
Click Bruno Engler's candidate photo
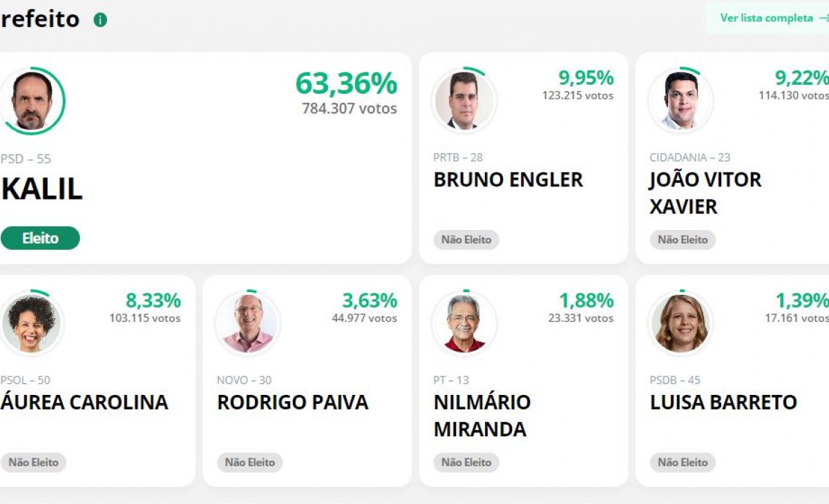pyautogui.click(x=464, y=101)
